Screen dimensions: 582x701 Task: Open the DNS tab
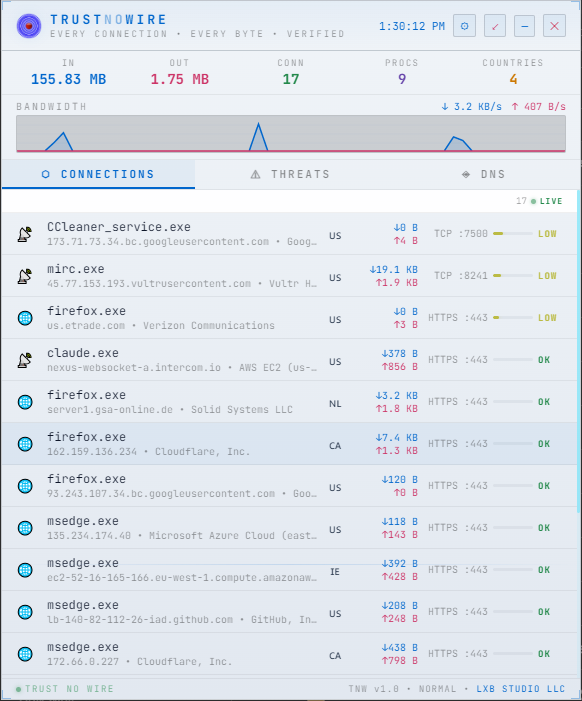pyautogui.click(x=484, y=174)
